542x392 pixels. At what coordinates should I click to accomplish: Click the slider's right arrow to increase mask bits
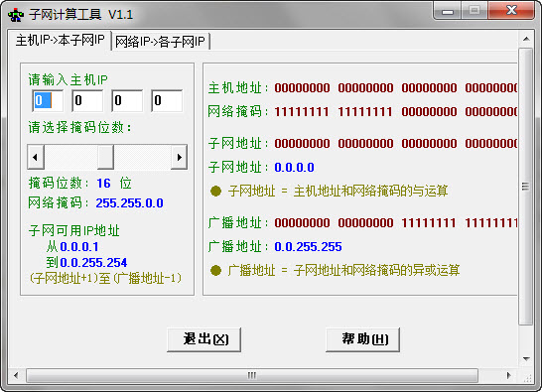point(179,157)
